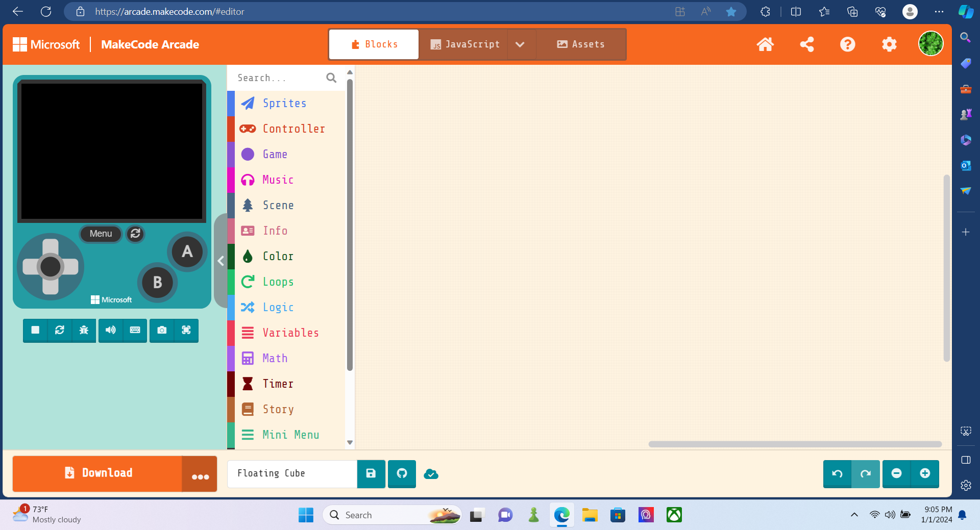Switch to the Assets tab
The image size is (980, 530).
click(x=581, y=44)
